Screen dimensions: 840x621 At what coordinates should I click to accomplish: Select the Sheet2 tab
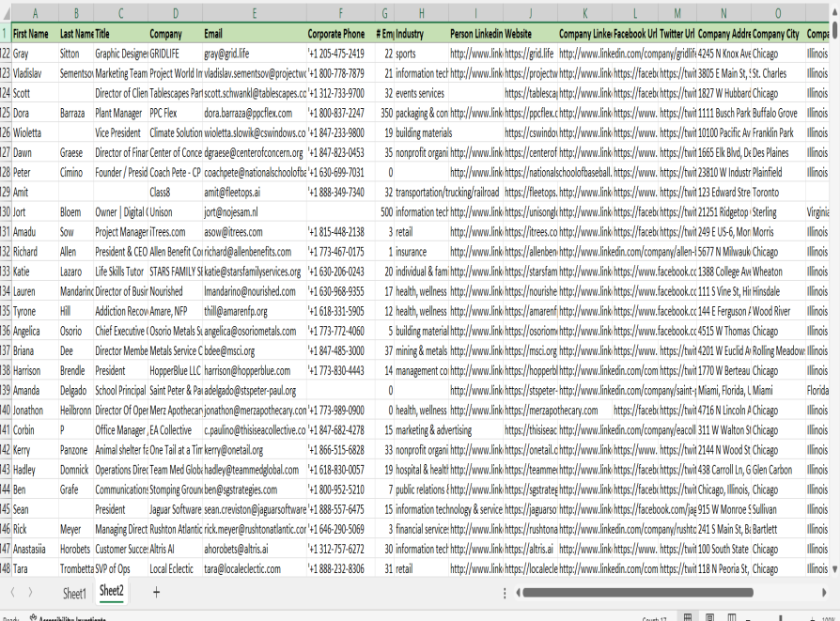point(112,591)
